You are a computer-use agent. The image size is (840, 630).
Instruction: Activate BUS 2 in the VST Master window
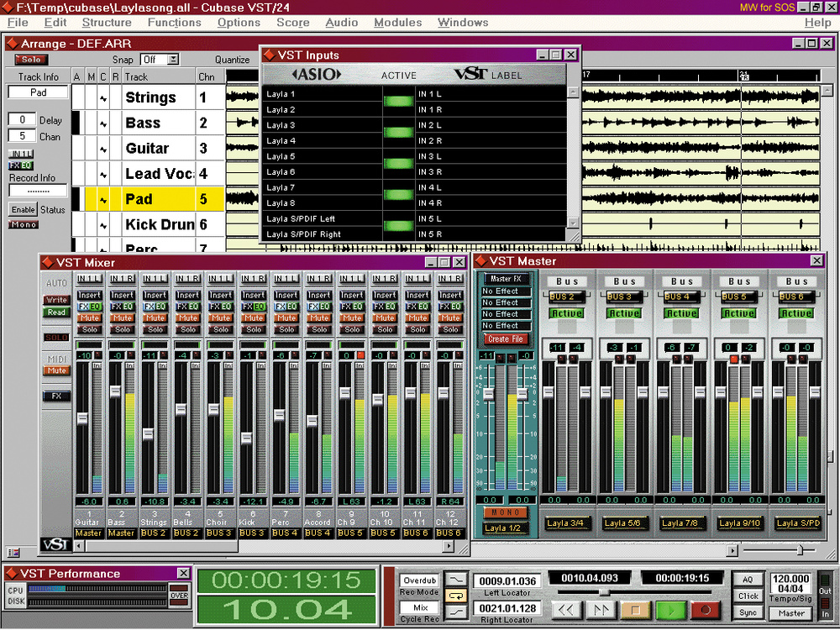click(566, 312)
